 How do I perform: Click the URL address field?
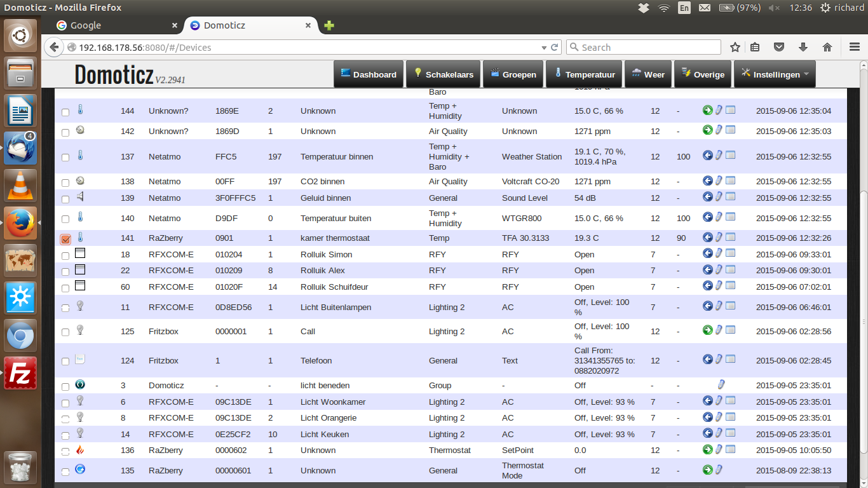[x=308, y=47]
